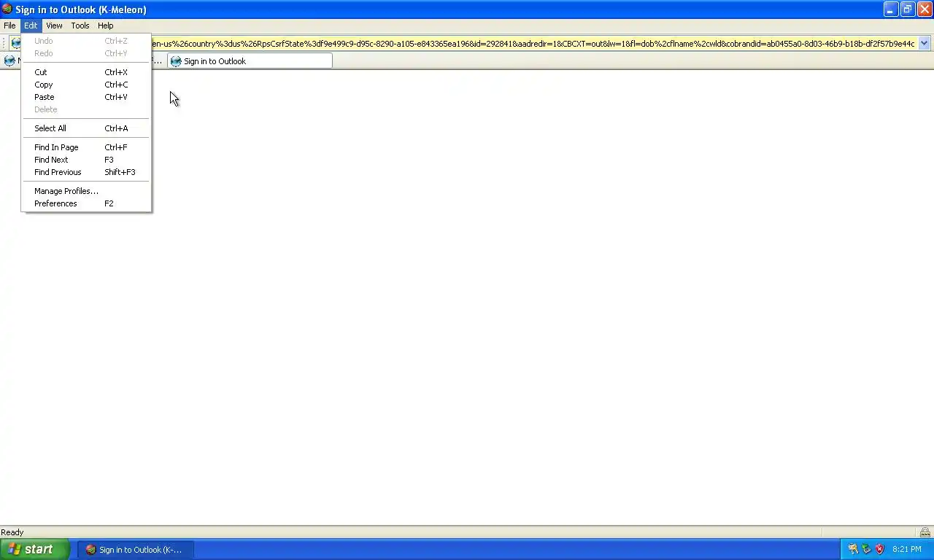Choose Cut from the Edit menu

[86, 72]
